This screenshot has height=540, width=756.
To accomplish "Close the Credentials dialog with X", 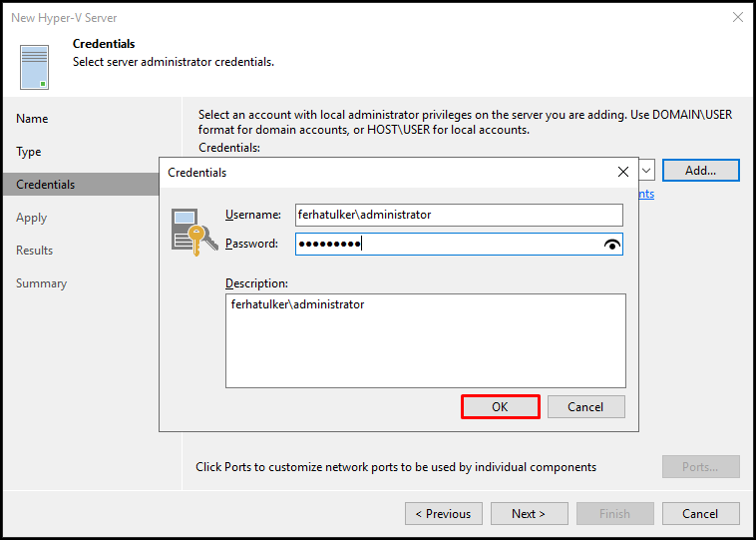I will (x=623, y=172).
